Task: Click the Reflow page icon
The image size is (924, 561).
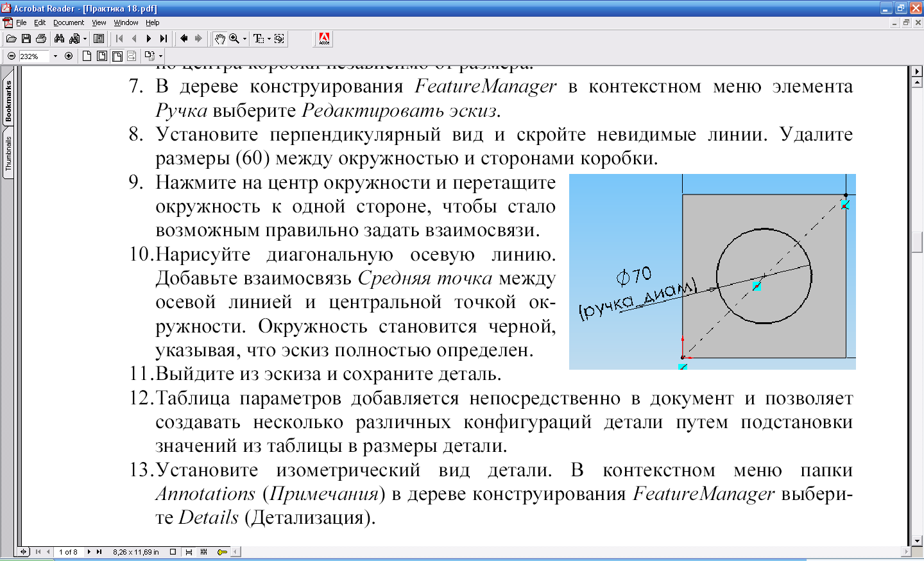Action: tap(132, 56)
